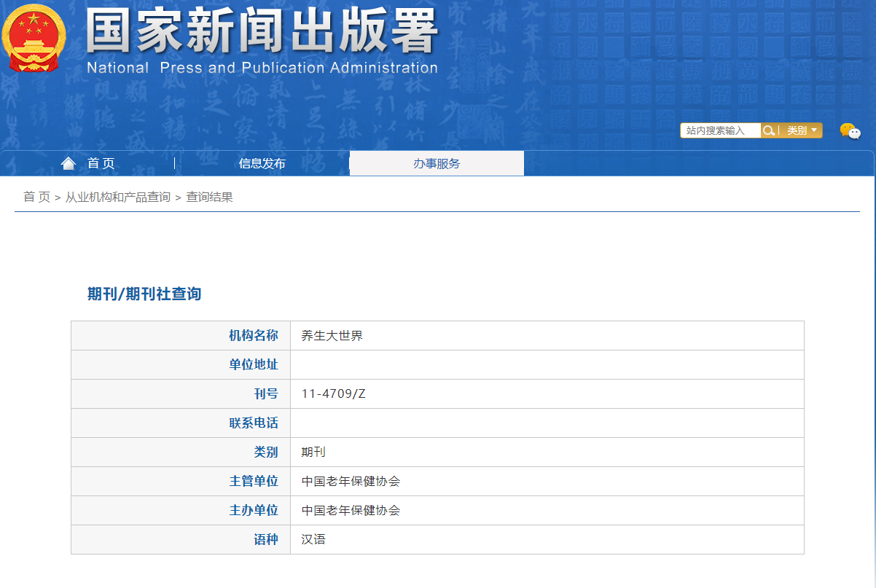The width and height of the screenshot is (876, 588).
Task: Click the 国家新闻出版署 site title
Action: click(x=262, y=31)
